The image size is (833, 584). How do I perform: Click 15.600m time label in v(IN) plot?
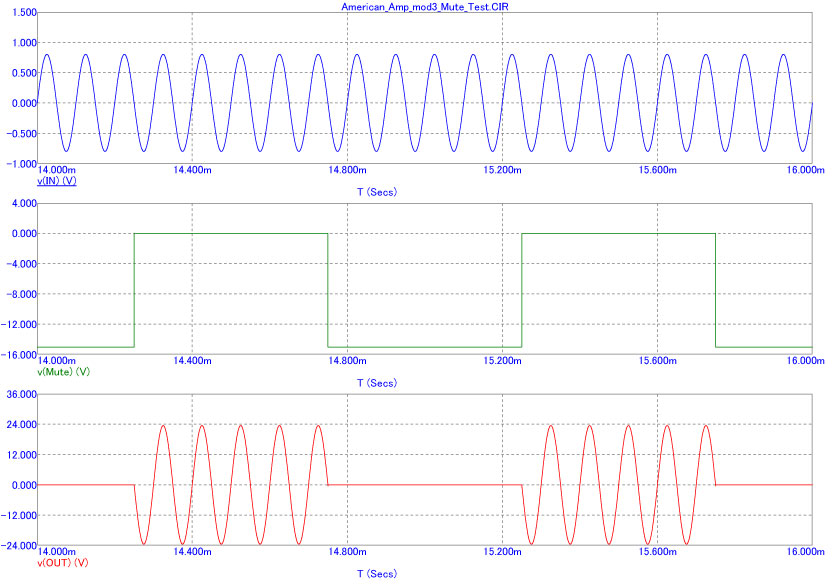(658, 170)
